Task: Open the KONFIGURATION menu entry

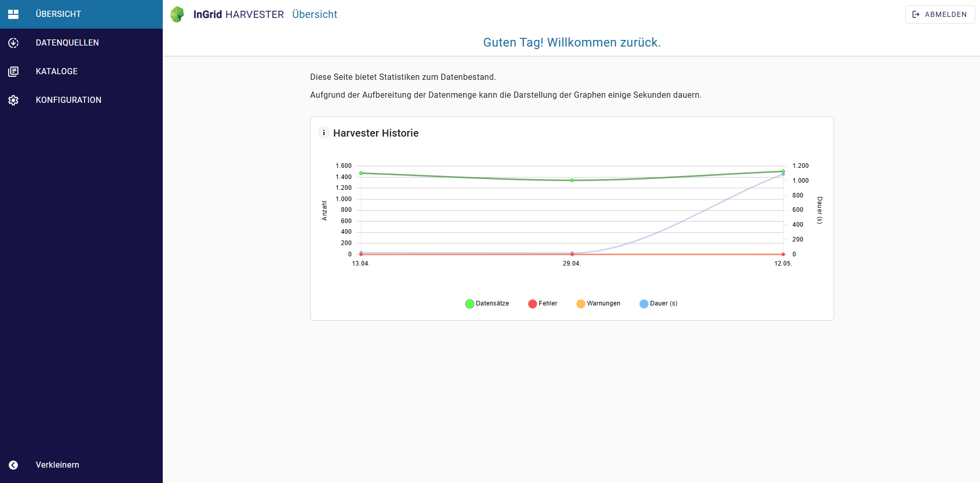Action: (x=81, y=100)
